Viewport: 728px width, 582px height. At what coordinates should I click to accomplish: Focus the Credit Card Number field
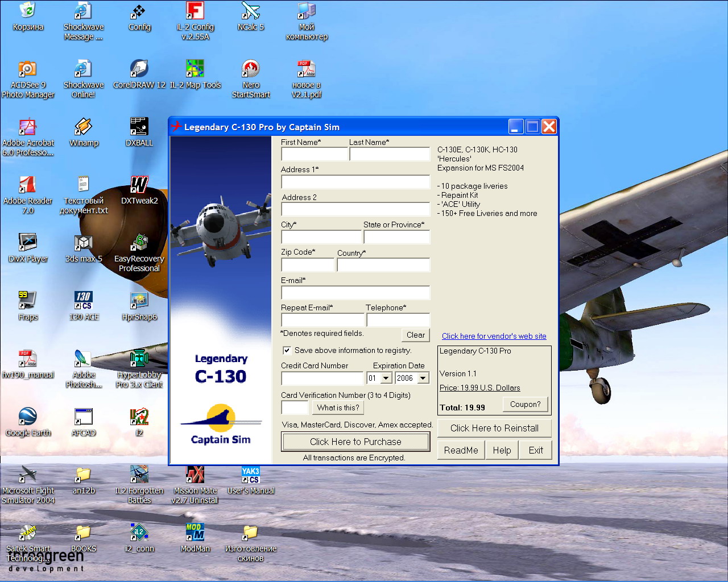[x=322, y=379]
